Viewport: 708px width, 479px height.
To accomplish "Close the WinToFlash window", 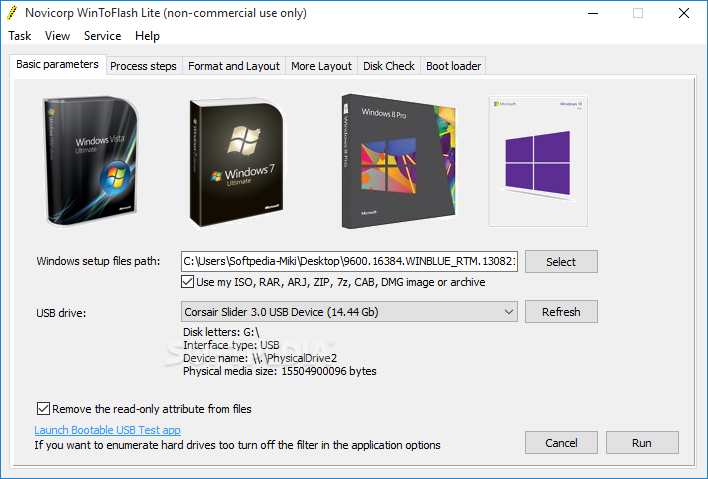I will (684, 13).
